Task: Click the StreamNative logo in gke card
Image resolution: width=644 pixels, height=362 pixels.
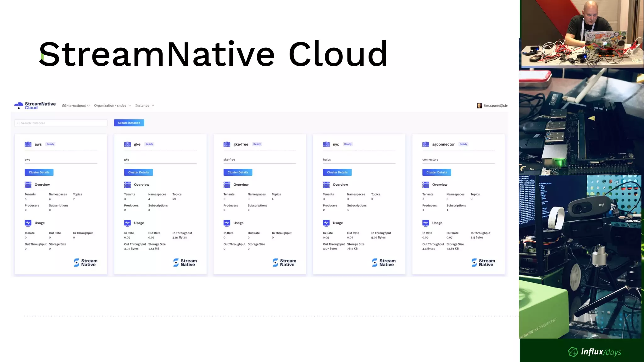Action: click(185, 263)
